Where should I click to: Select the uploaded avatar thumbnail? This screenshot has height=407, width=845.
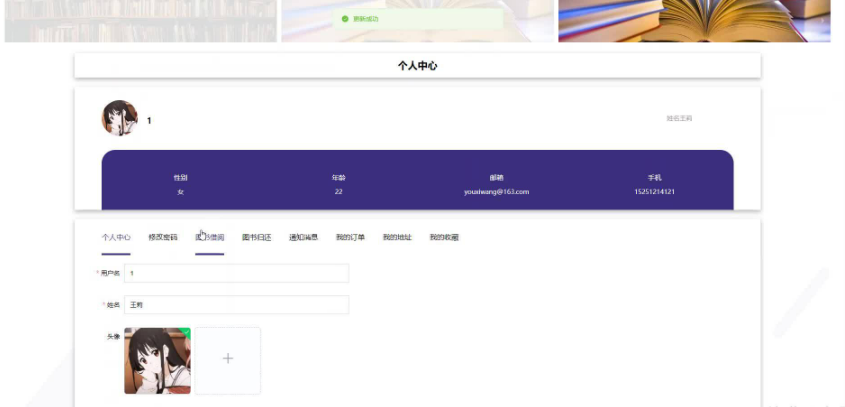click(157, 361)
